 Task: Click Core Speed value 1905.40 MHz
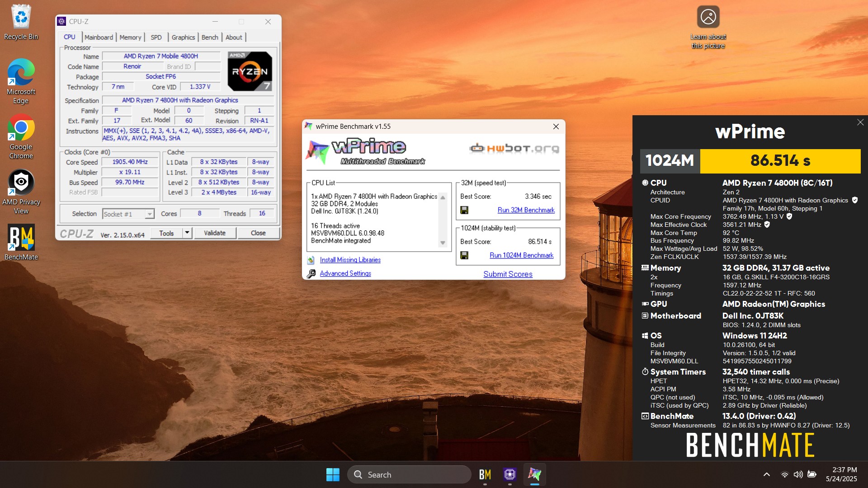130,162
